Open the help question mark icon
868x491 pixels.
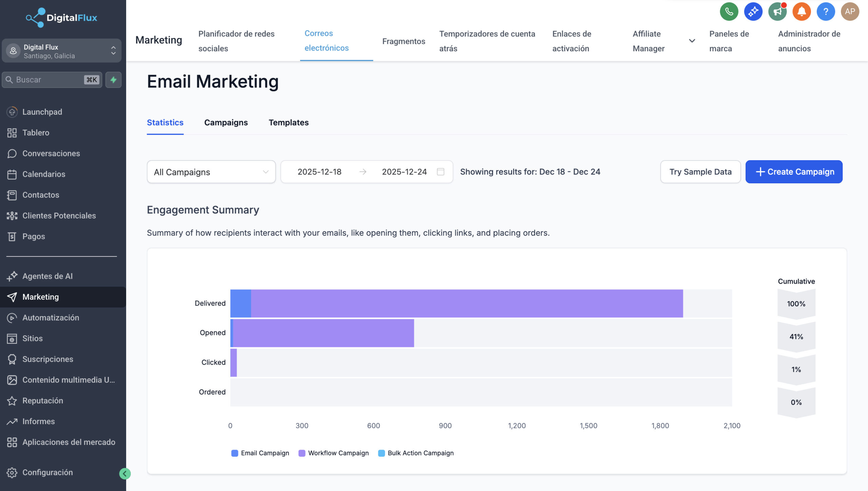tap(826, 11)
